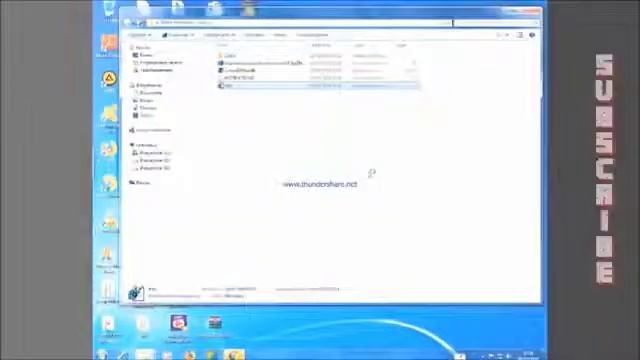Open the orange desktop icon near top left
Image resolution: width=640 pixels, height=360 pixels.
(109, 44)
